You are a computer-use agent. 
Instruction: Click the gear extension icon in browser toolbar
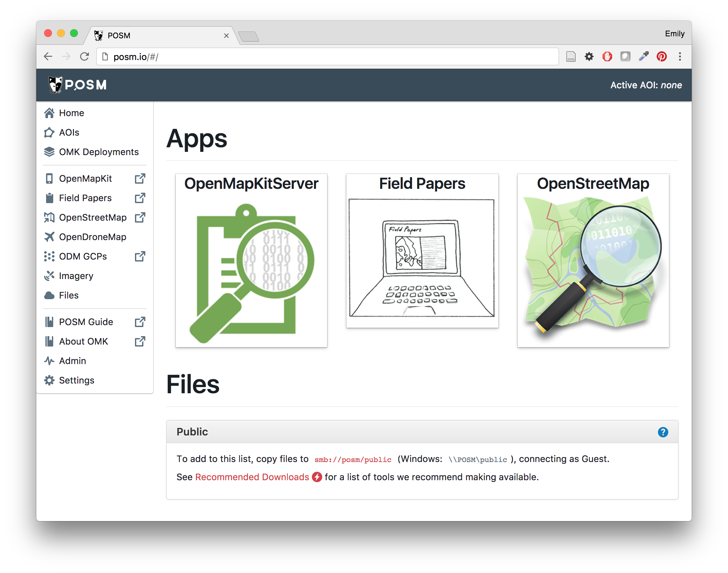(x=589, y=56)
